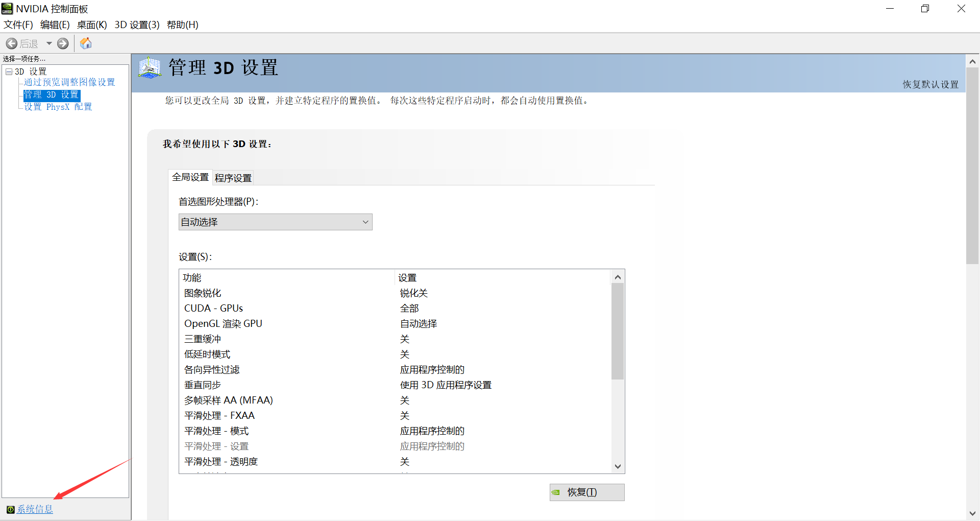Viewport: 980px width, 521px height.
Task: Click the main page scrollbar thumb
Action: 972,166
